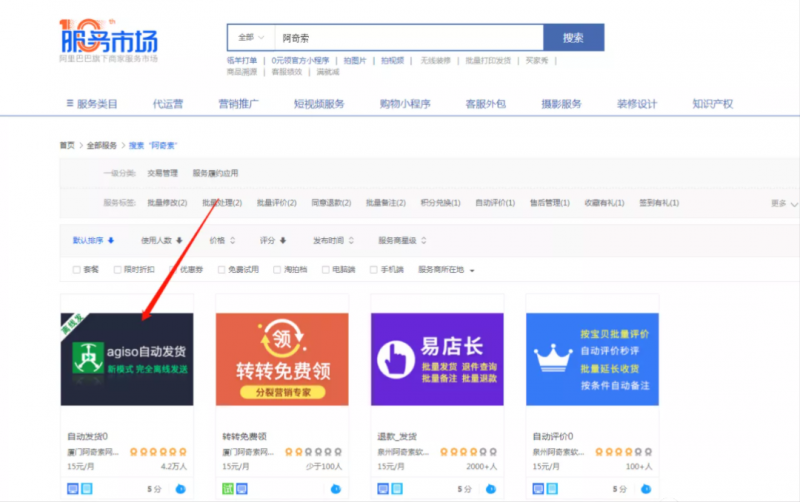Open the 全部 search category dropdown
Image resolution: width=800 pixels, height=502 pixels.
click(x=251, y=37)
